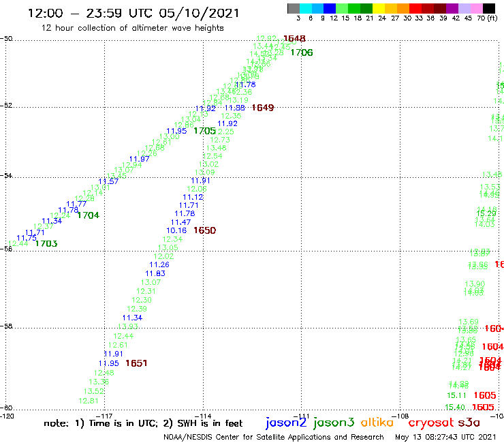The image size is (504, 443).
Task: Click the 15.11 wave height value
Action: coord(456,395)
